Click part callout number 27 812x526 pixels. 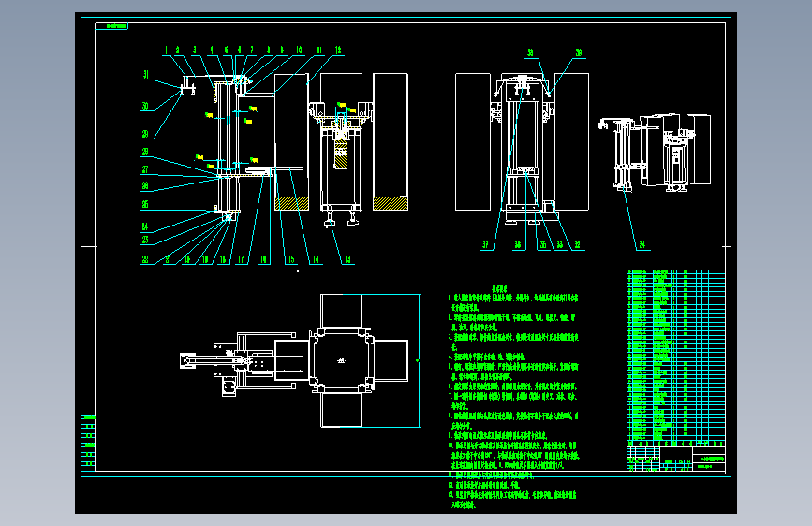coord(145,169)
